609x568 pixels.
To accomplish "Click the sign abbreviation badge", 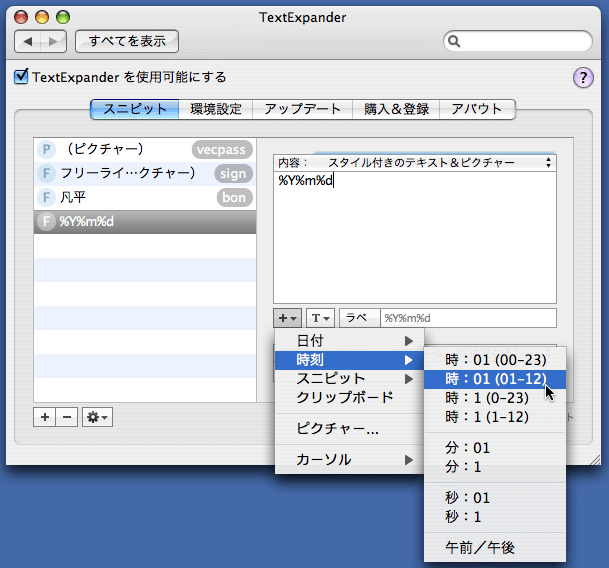I will pyautogui.click(x=233, y=174).
